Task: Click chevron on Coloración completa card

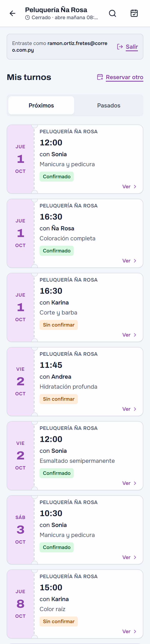Action: click(135, 261)
